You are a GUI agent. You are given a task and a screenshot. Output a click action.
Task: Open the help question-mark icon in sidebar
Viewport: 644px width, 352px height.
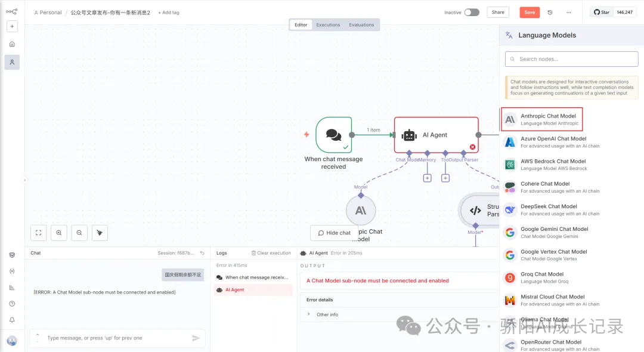click(x=12, y=304)
